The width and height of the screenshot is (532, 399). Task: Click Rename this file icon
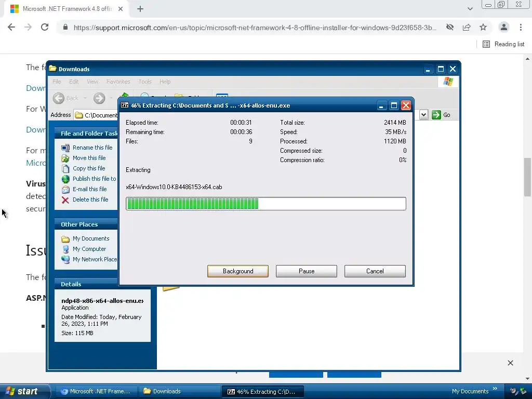pyautogui.click(x=65, y=148)
